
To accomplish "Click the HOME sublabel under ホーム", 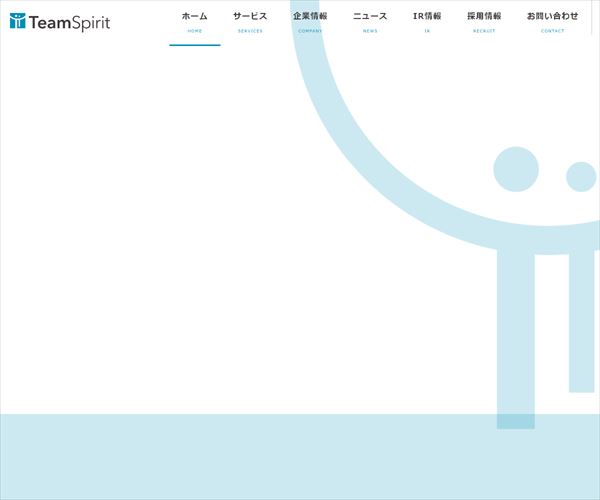I will (194, 31).
